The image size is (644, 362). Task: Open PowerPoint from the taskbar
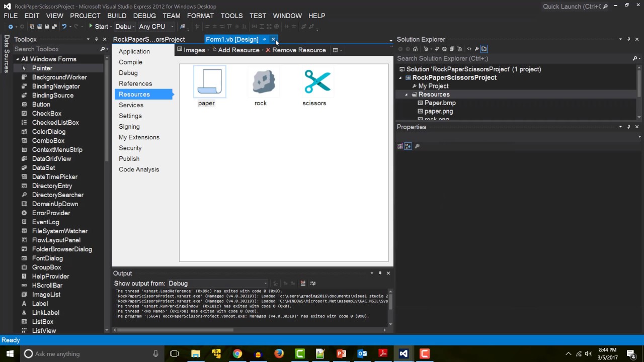tap(341, 353)
